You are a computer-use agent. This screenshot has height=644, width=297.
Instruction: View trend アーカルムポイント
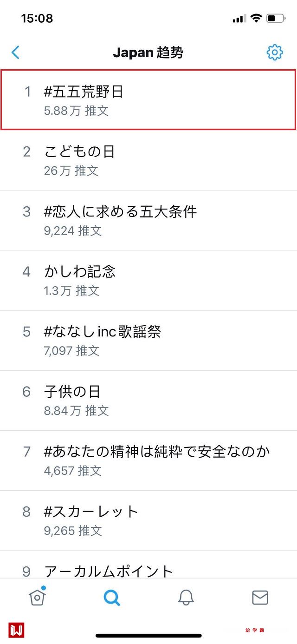pyautogui.click(x=109, y=571)
